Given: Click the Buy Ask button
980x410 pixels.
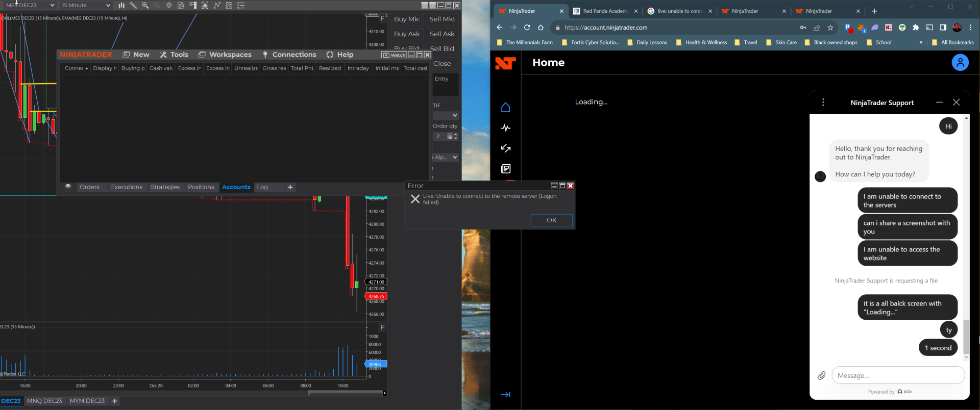Looking at the screenshot, I should (x=407, y=34).
